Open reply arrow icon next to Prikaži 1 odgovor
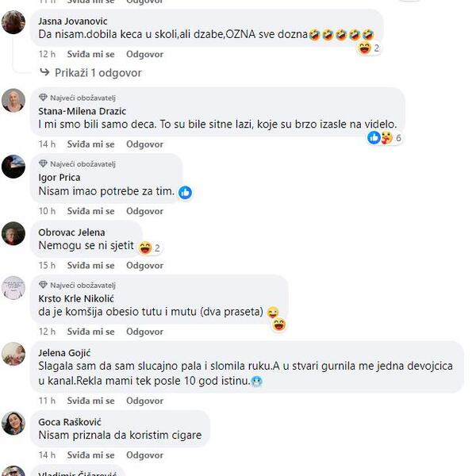 (x=44, y=72)
